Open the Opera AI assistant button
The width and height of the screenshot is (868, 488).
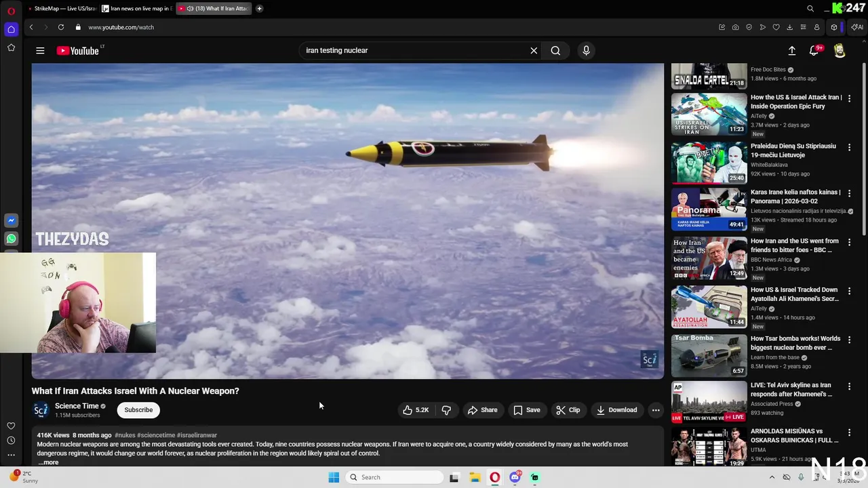(857, 27)
